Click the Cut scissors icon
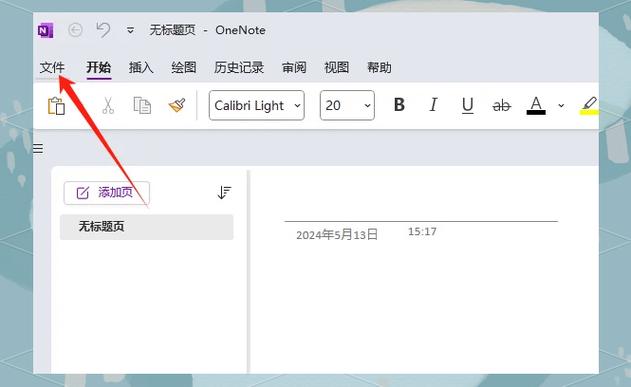631x387 pixels. (108, 106)
